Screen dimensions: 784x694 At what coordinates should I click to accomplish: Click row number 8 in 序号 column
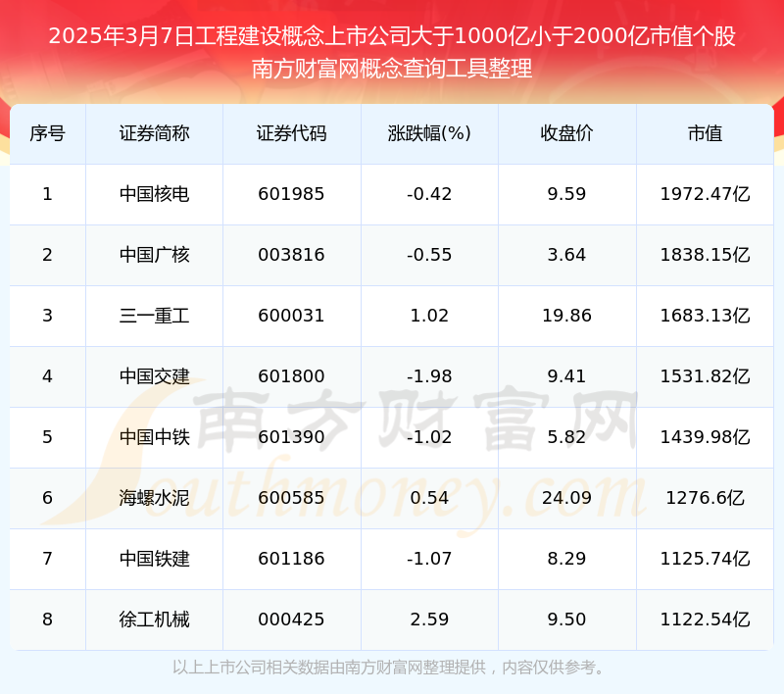[47, 620]
